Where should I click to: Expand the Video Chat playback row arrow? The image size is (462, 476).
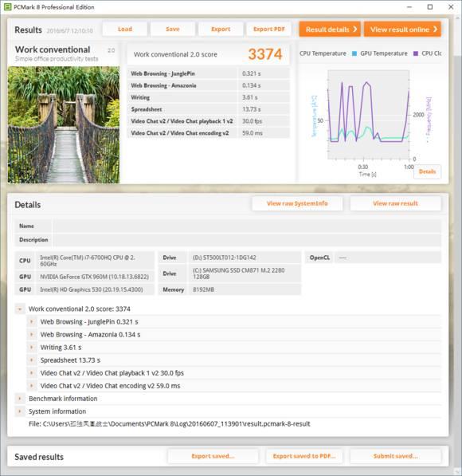[x=32, y=373]
